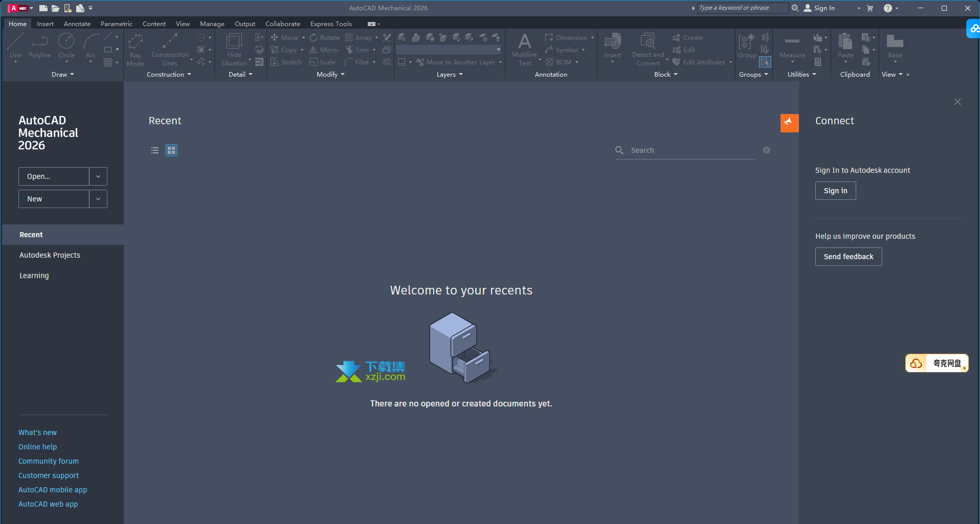Select the Stretch tool
Screen dimensions: 980x524
tap(286, 62)
